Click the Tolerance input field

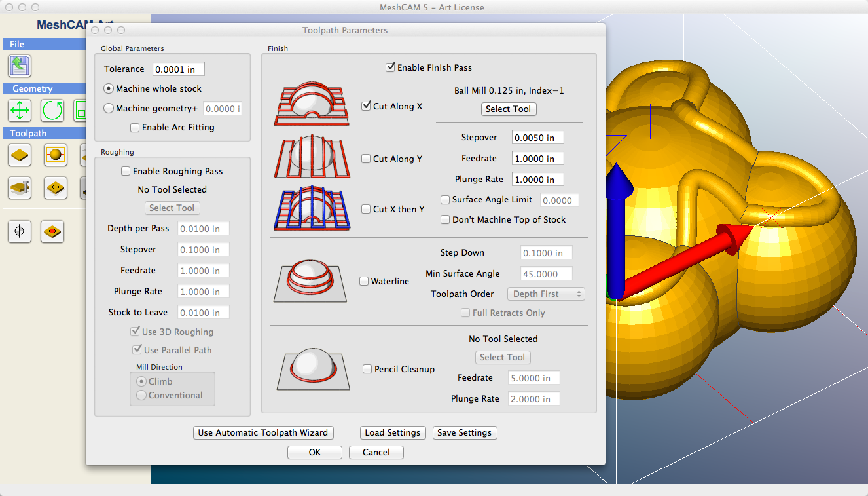point(178,69)
